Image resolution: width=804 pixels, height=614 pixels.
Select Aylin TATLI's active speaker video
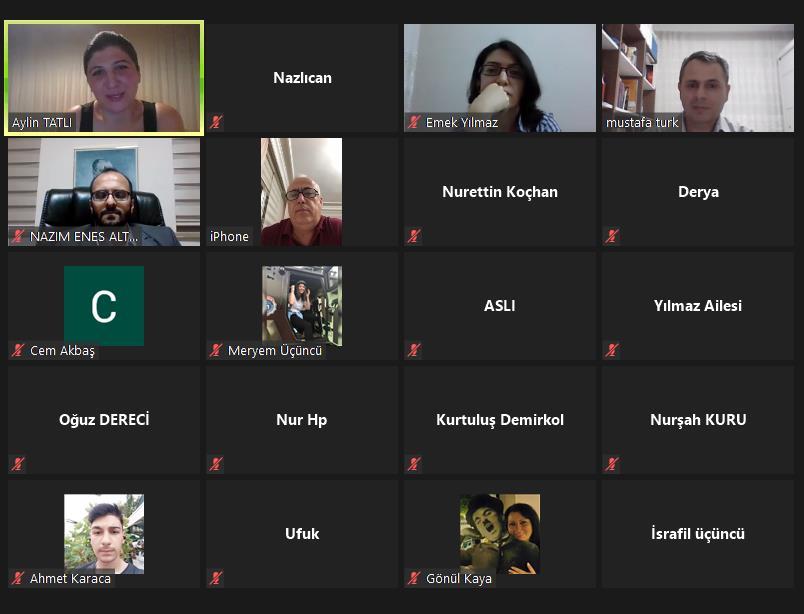point(104,78)
